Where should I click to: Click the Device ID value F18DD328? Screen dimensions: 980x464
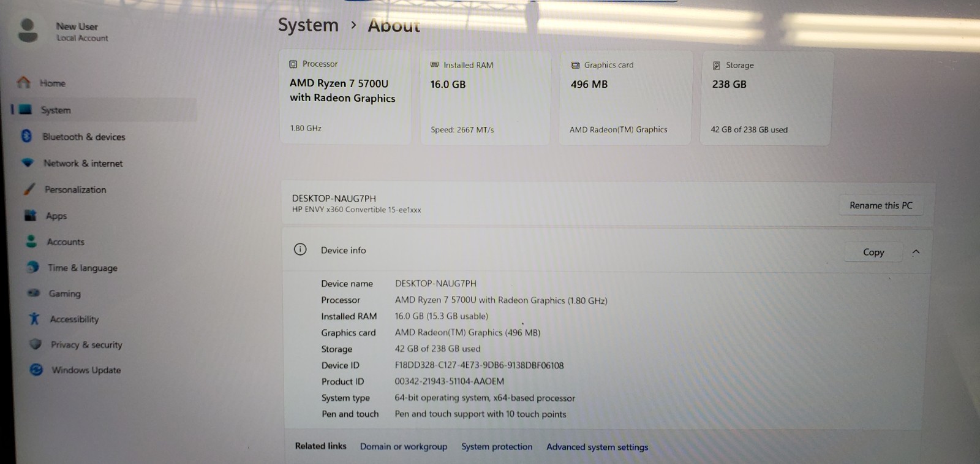tap(479, 365)
